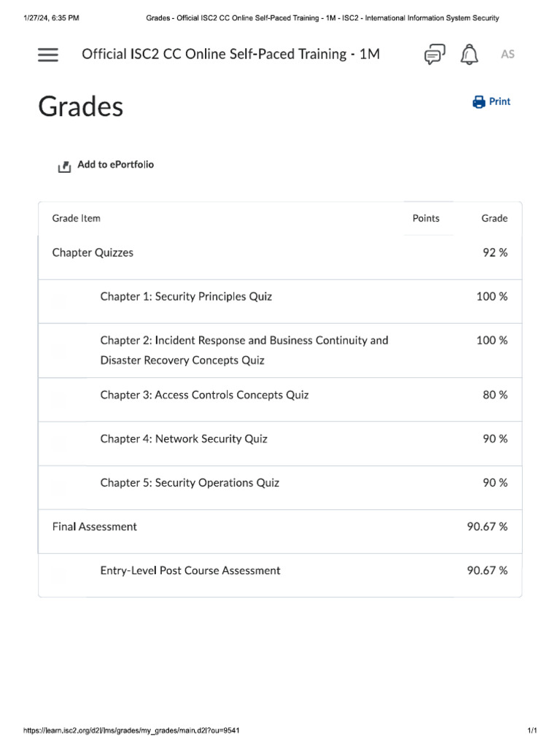Open the AS user profile menu
Image resolution: width=560 pixels, height=747 pixels.
pos(507,54)
